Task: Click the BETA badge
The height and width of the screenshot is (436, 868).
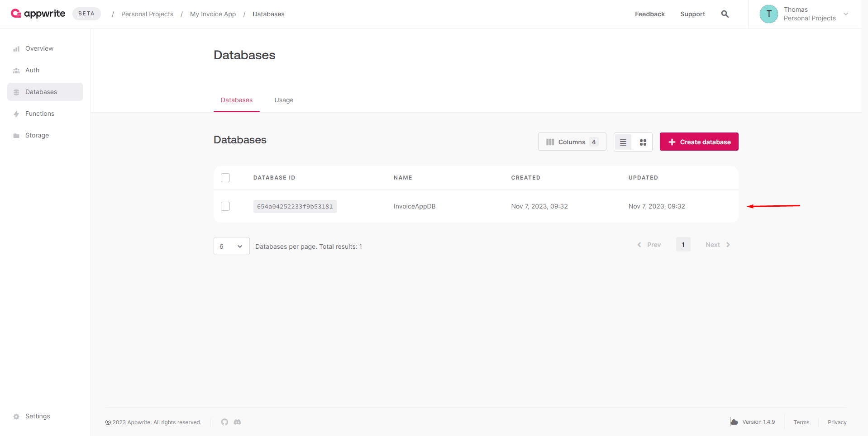Action: click(86, 14)
